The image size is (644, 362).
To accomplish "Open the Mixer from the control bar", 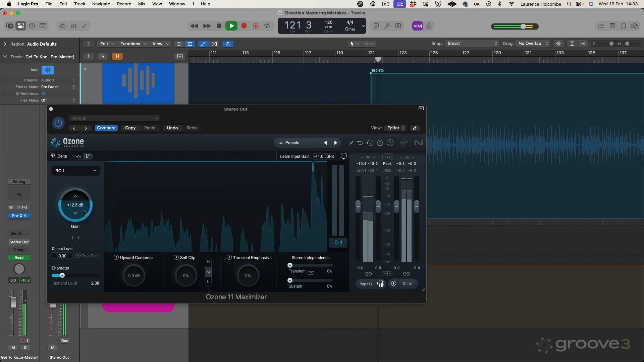I will (x=74, y=26).
